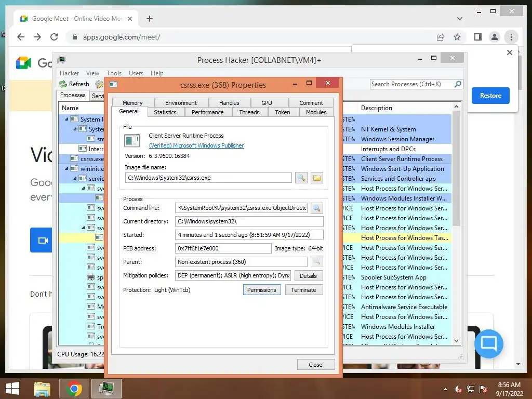Image resolution: width=532 pixels, height=399 pixels.
Task: Click the Refresh icon in the Process Hacker toolbar
Action: coord(63,84)
